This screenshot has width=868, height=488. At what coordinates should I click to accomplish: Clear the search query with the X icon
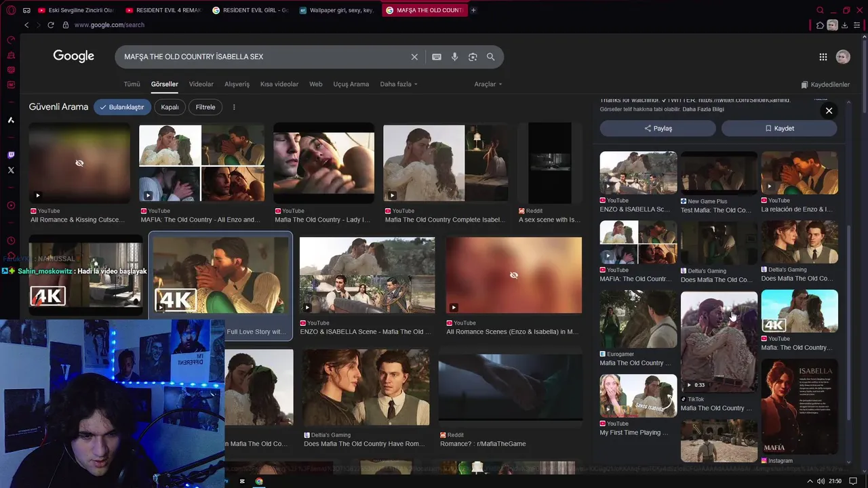click(414, 57)
